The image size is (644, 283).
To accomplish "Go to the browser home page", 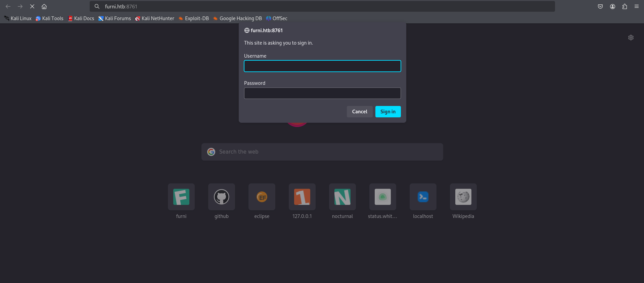I will click(x=44, y=6).
